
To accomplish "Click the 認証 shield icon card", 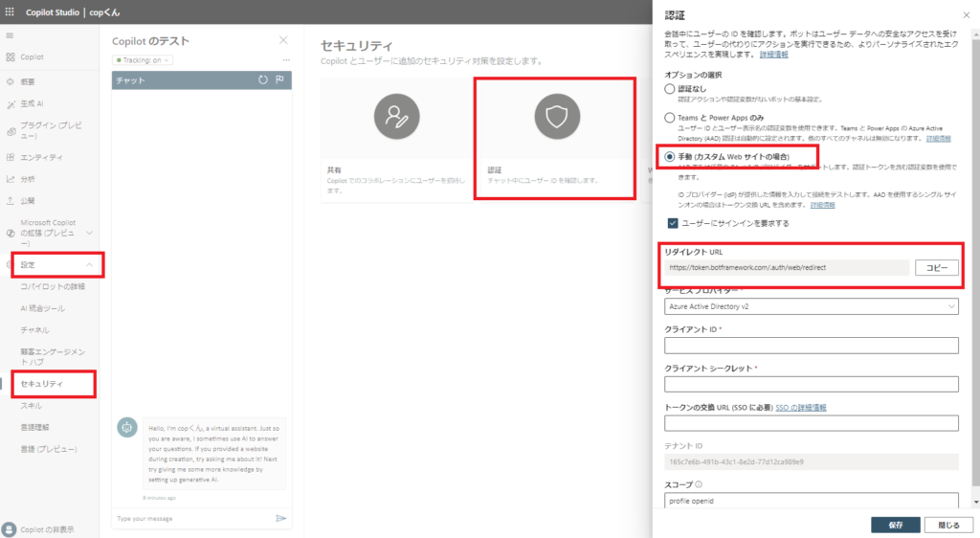I will click(557, 116).
